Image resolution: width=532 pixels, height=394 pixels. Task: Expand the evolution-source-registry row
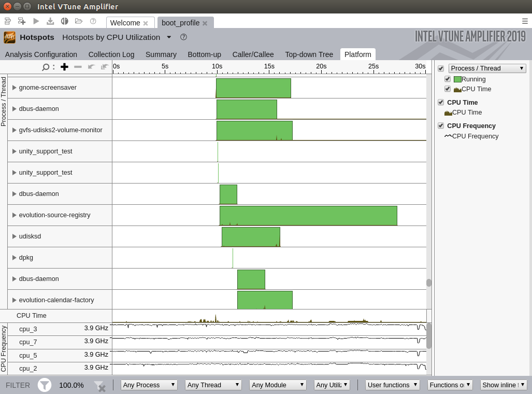[x=15, y=215]
